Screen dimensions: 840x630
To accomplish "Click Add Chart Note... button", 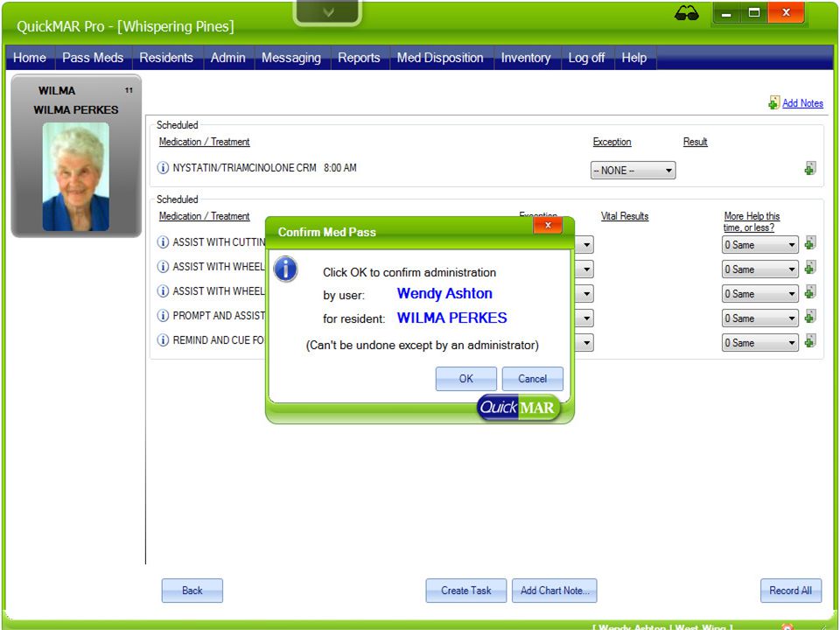I will [555, 591].
